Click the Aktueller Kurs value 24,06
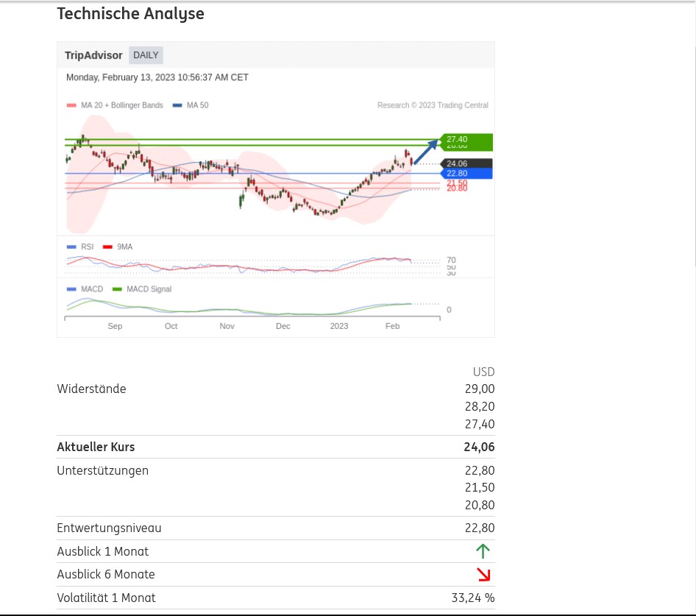 pos(479,447)
